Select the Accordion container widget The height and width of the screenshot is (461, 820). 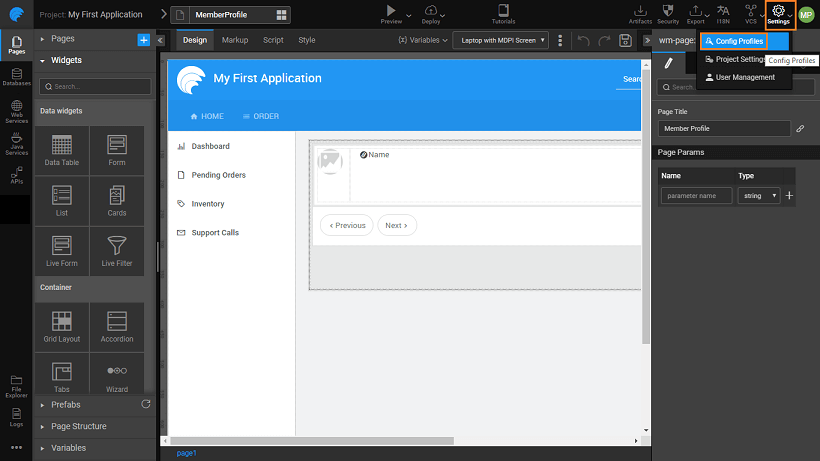(x=117, y=327)
